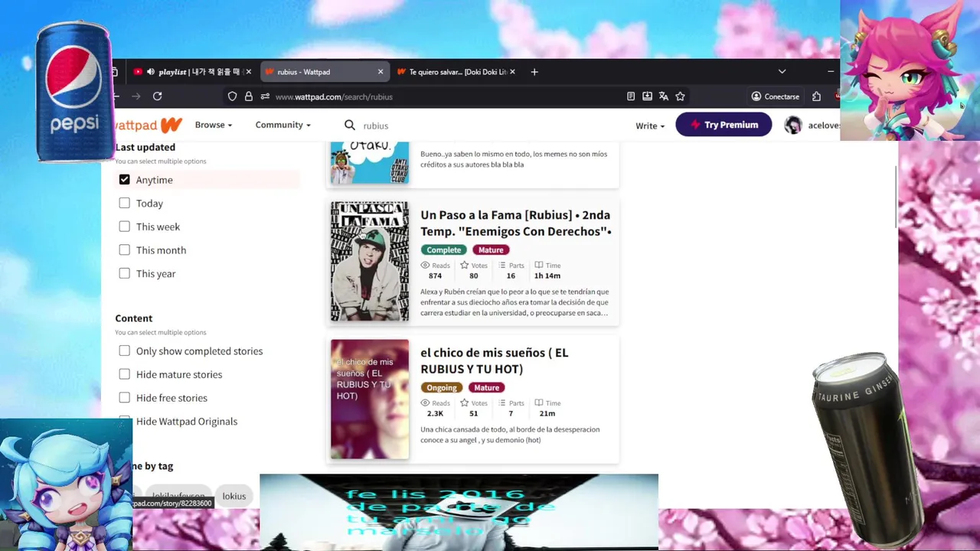The height and width of the screenshot is (551, 980).
Task: Click the Last updated heading
Action: (x=145, y=147)
